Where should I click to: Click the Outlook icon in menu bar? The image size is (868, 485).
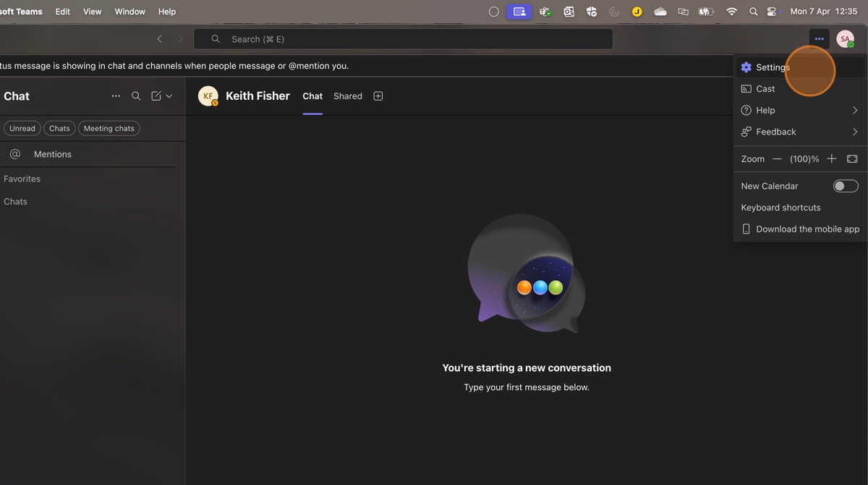569,12
